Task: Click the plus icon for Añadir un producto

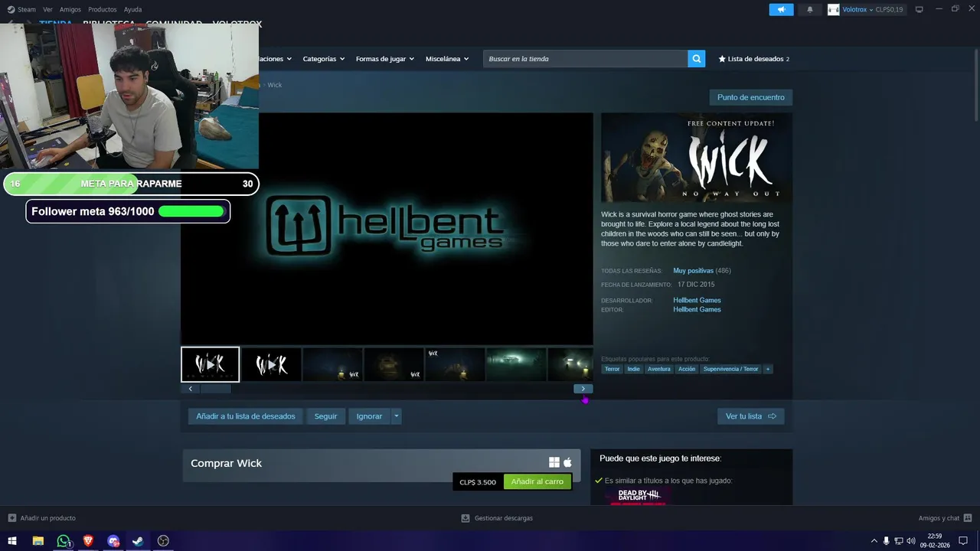Action: click(x=11, y=518)
